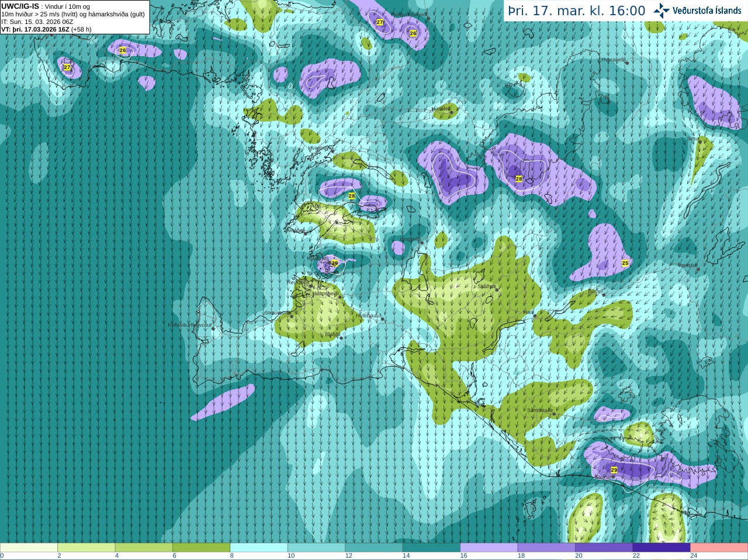Click the Húsafell station label

(x=441, y=109)
